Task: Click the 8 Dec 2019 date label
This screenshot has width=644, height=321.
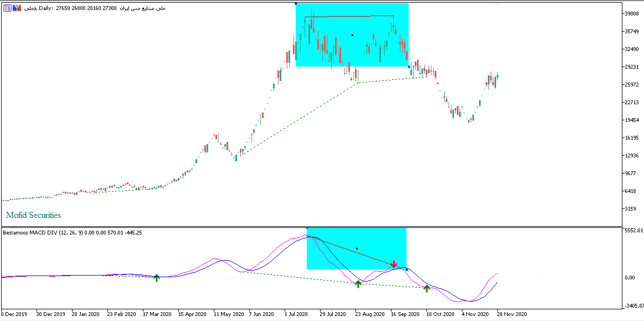Action: (x=15, y=314)
